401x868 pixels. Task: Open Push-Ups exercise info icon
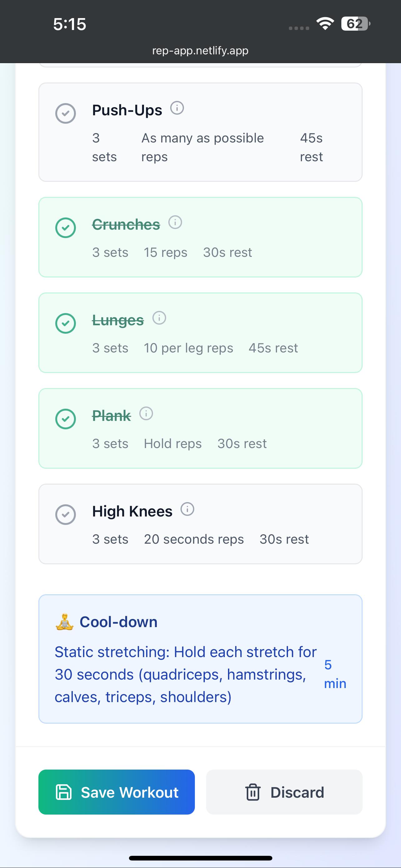(177, 108)
